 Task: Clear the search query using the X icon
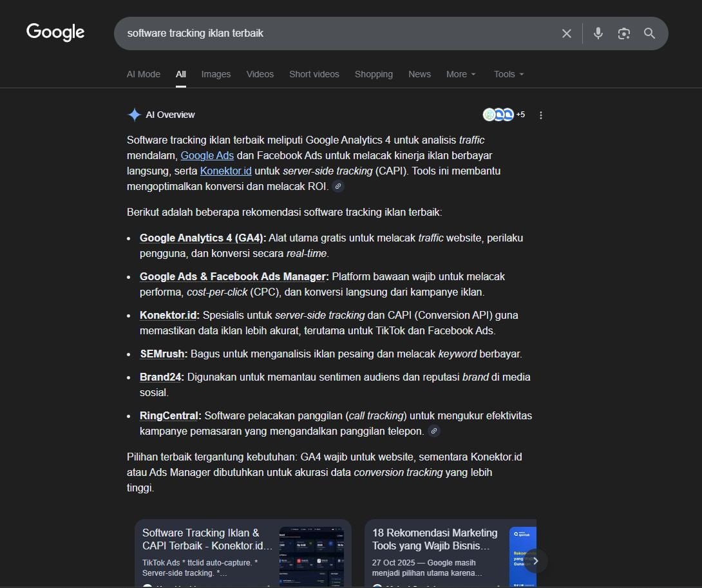pyautogui.click(x=566, y=33)
